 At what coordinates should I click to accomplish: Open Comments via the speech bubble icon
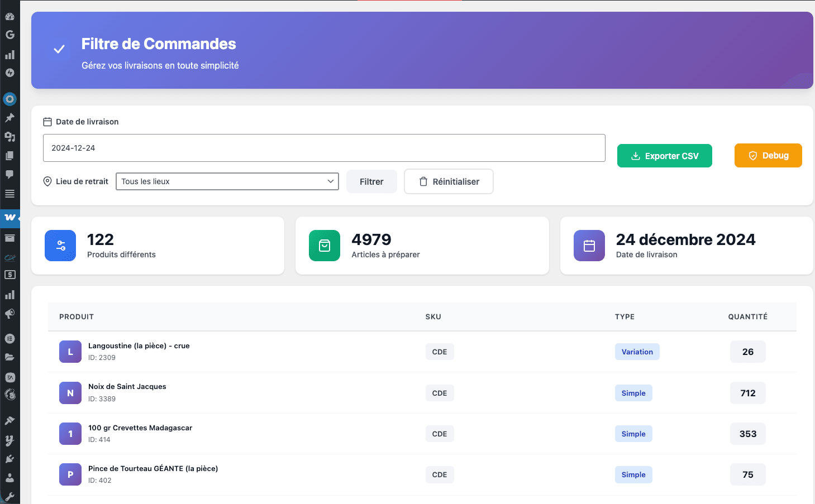pos(9,175)
